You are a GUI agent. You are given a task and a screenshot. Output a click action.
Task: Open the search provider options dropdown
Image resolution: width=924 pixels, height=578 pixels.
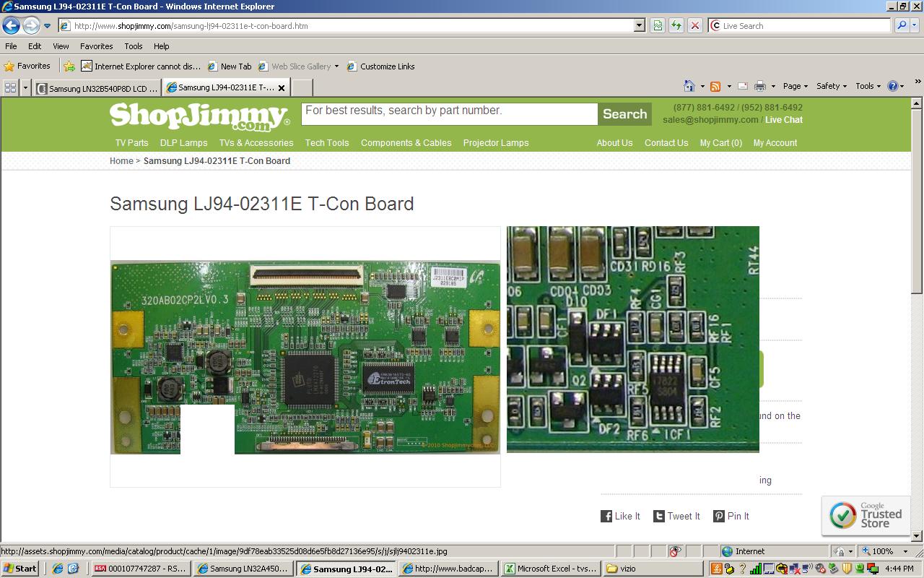click(916, 26)
